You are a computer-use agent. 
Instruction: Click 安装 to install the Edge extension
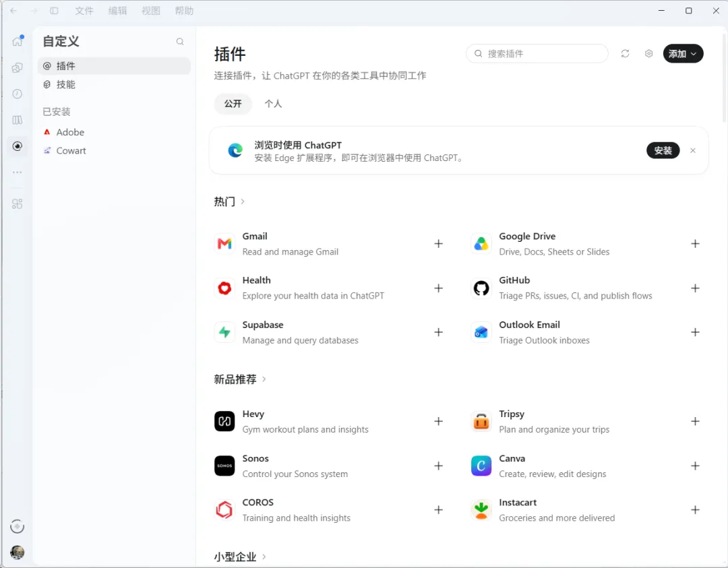point(663,150)
